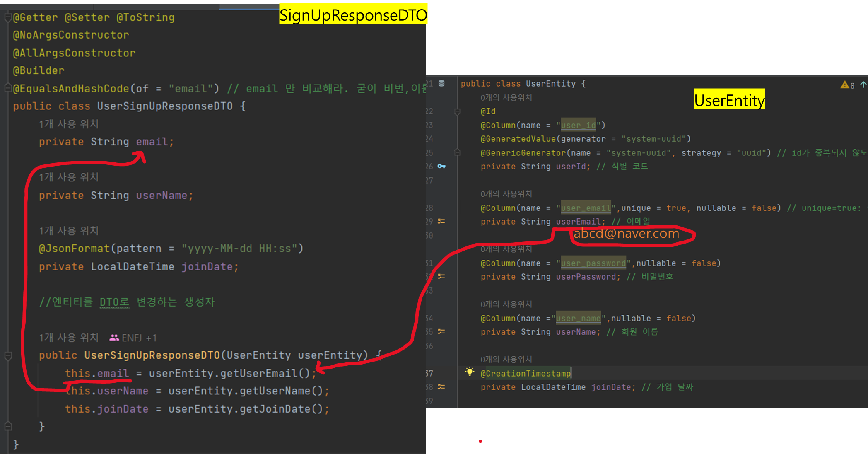The image size is (868, 454).
Task: Click the user_email column name string
Action: pyautogui.click(x=586, y=208)
